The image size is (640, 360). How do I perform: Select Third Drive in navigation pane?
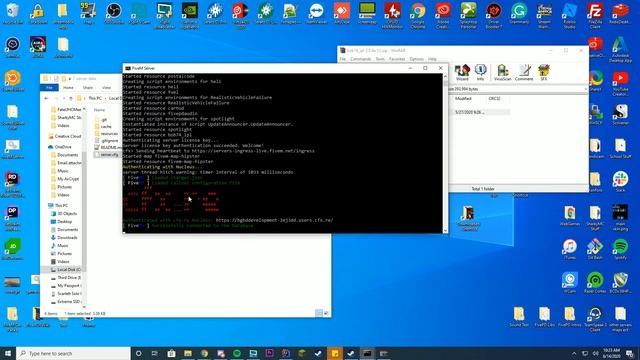pyautogui.click(x=66, y=278)
